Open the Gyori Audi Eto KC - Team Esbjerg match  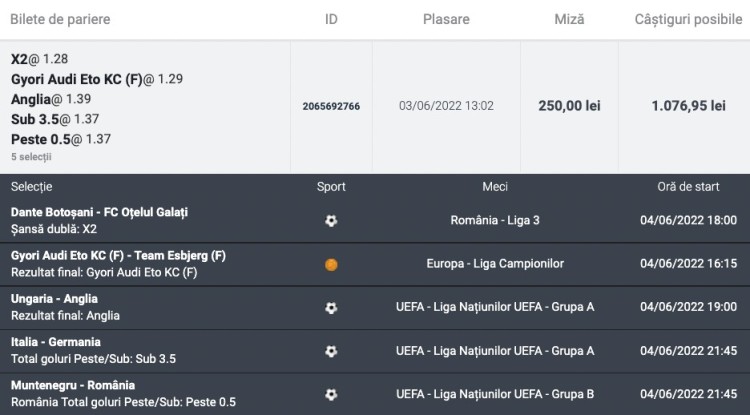(x=118, y=256)
